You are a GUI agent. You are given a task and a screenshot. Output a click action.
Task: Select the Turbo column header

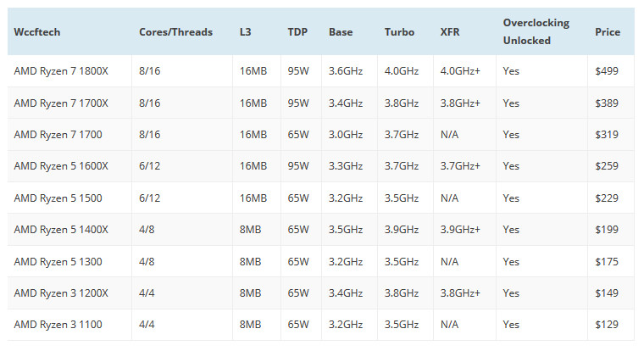tap(399, 32)
